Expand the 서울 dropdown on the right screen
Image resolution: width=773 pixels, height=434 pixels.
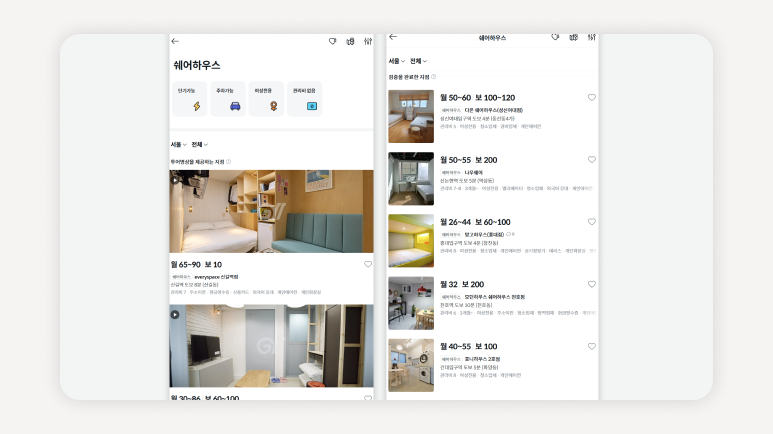coord(397,61)
